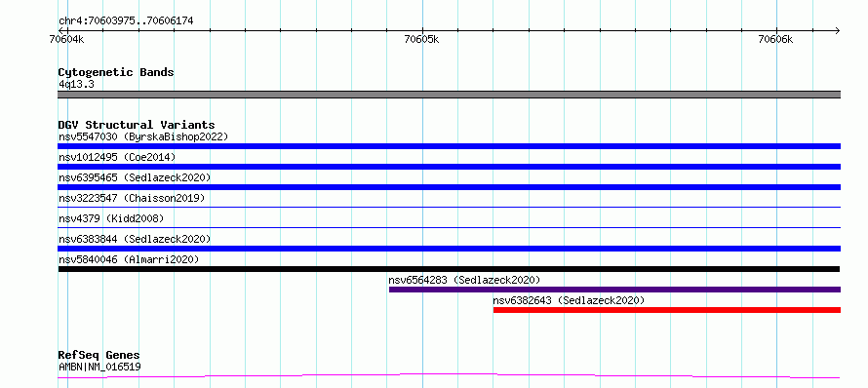Screen dimensions: 868x388
Task: Select the blue bar under nsv1012495
Action: point(449,167)
